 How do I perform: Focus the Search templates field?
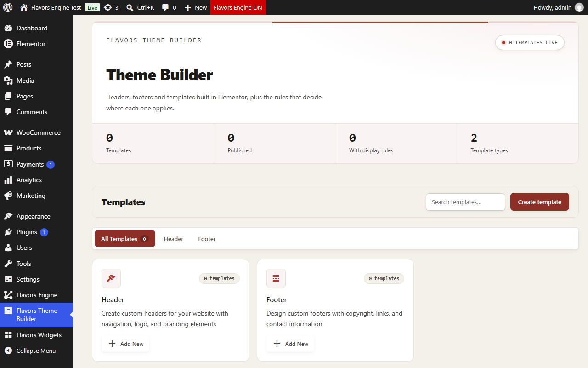coord(465,202)
